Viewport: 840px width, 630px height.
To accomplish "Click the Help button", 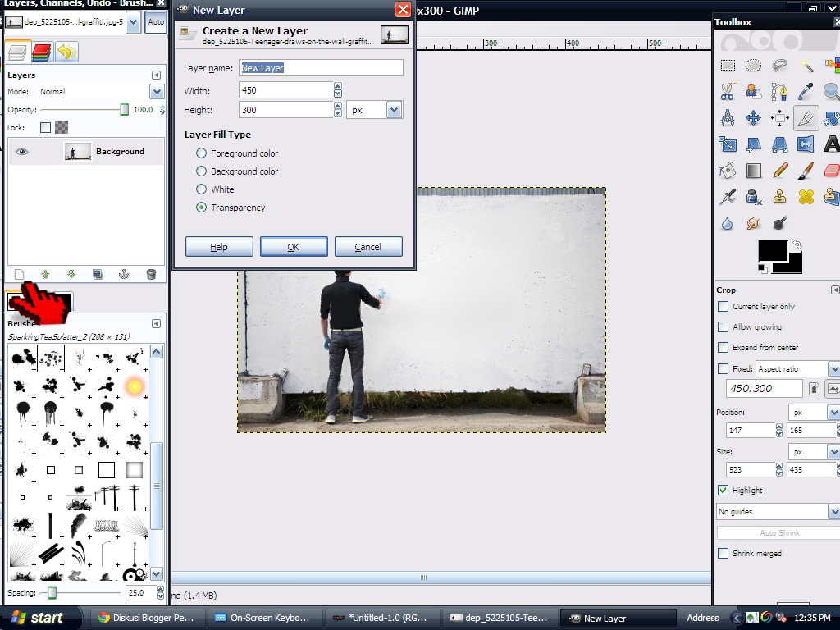I will click(x=218, y=246).
